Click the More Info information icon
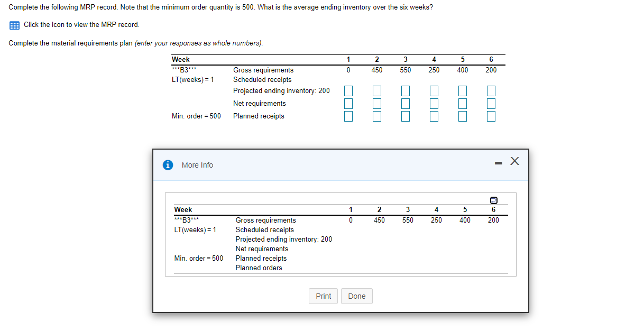This screenshot has height=331, width=644. point(168,165)
